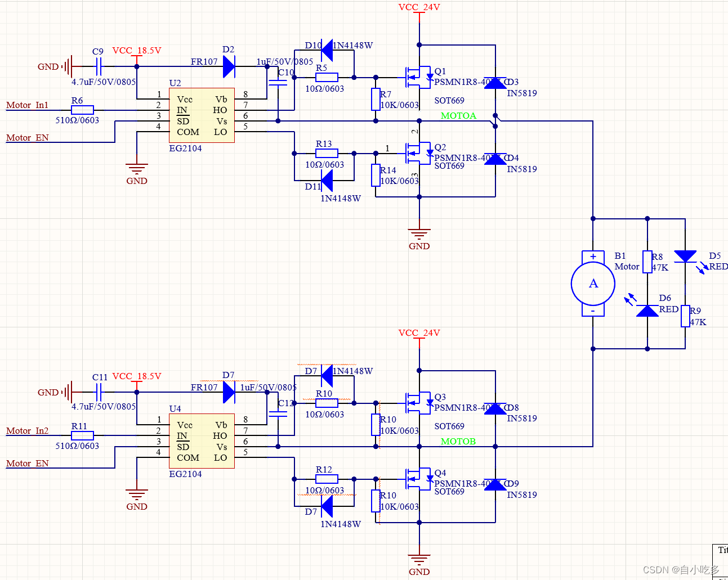Click the Q2 MOSFET symbol
The image size is (728, 580).
point(419,153)
